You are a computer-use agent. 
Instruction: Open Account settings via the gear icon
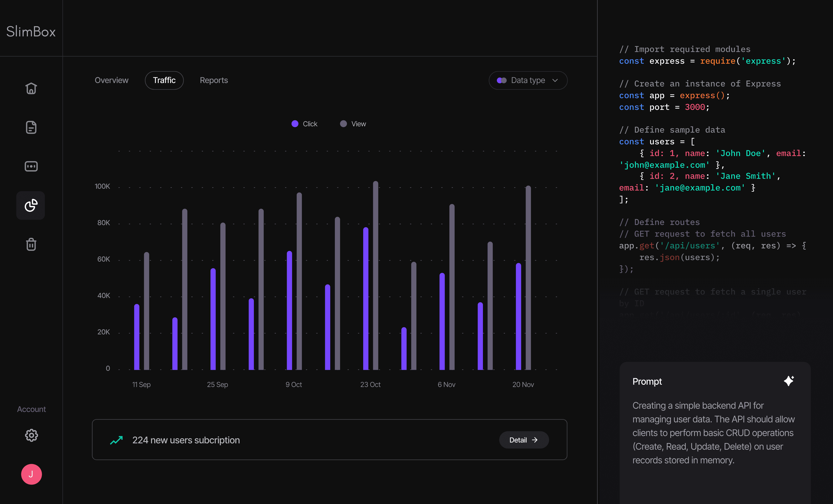(31, 435)
